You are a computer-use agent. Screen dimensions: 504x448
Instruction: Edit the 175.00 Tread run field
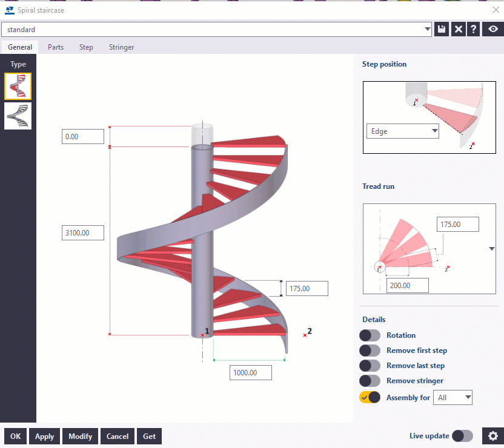pyautogui.click(x=458, y=224)
